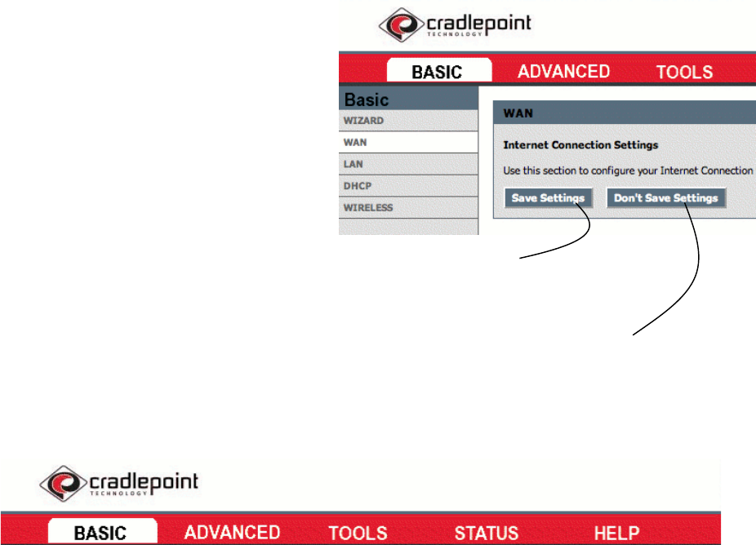Select the BASIC tab in bottom banner
756x545 pixels.
point(102,532)
